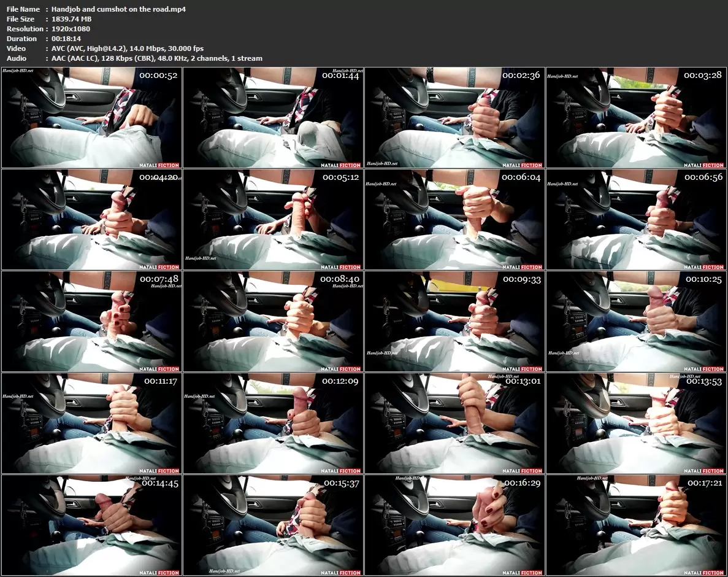Pick the frame marked 00:13:53
The image size is (728, 577).
635,424
